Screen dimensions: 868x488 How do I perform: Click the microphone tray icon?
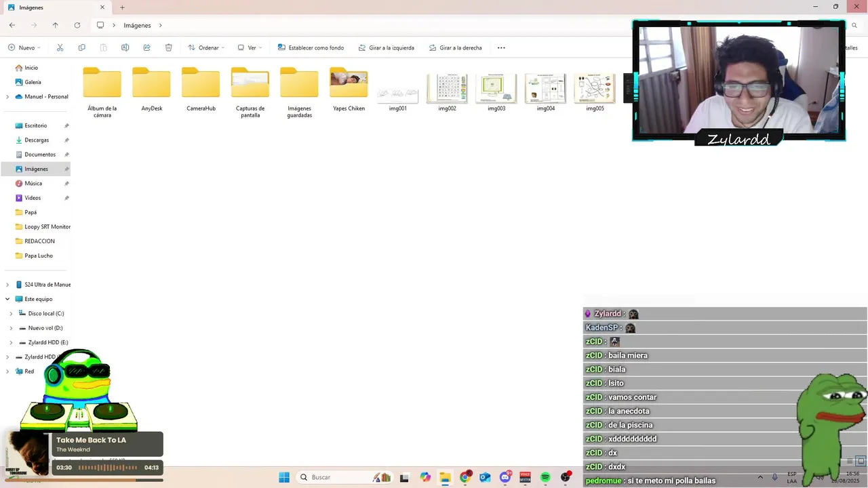[x=774, y=477]
